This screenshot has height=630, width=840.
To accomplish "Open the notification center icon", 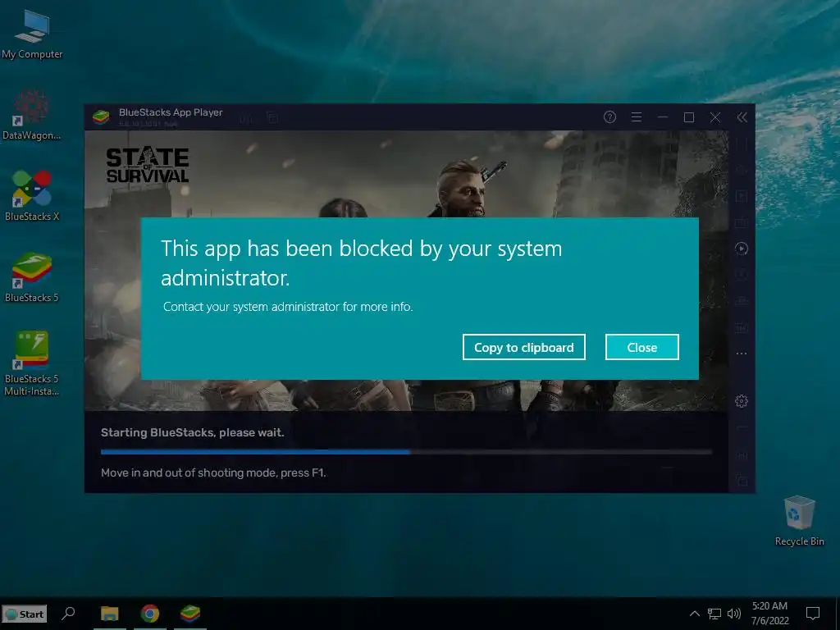I will click(813, 614).
